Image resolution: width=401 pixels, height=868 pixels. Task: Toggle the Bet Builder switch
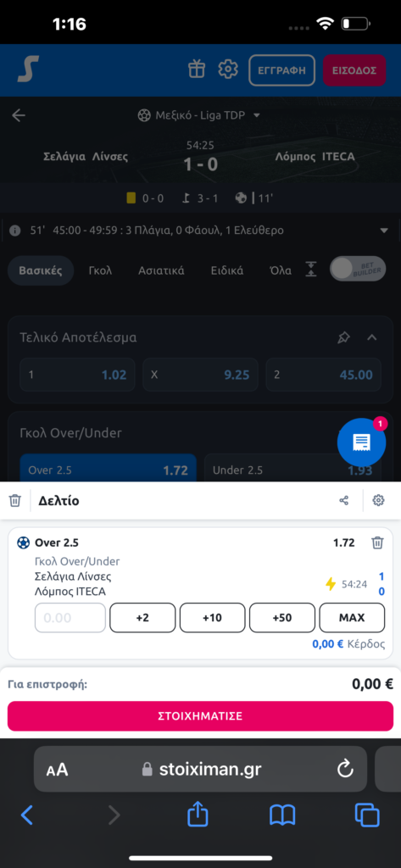pos(358,269)
